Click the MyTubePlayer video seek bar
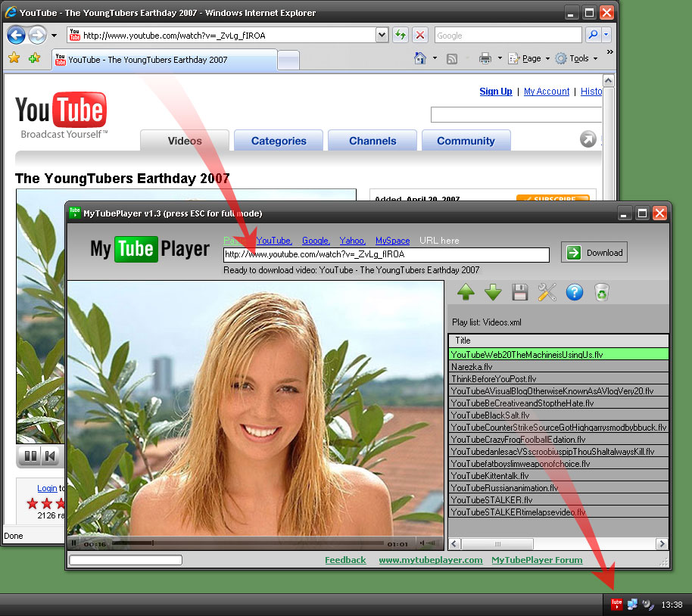The width and height of the screenshot is (692, 616). click(x=248, y=543)
